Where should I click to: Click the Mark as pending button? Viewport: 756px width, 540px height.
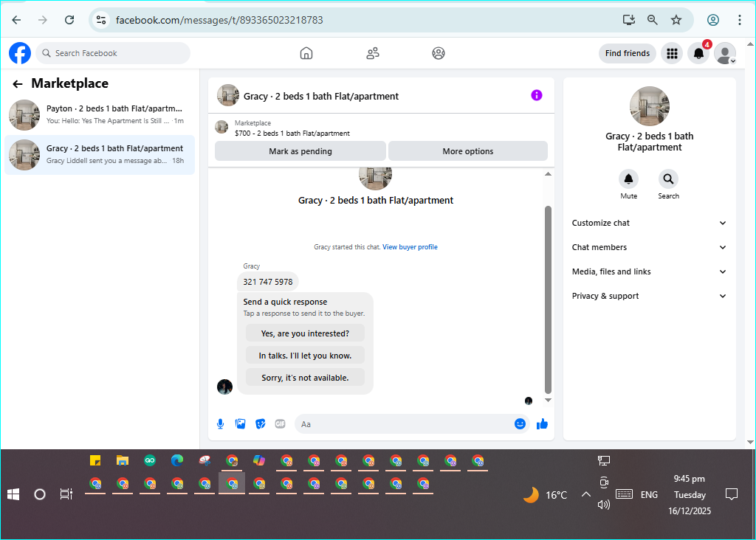pyautogui.click(x=300, y=151)
